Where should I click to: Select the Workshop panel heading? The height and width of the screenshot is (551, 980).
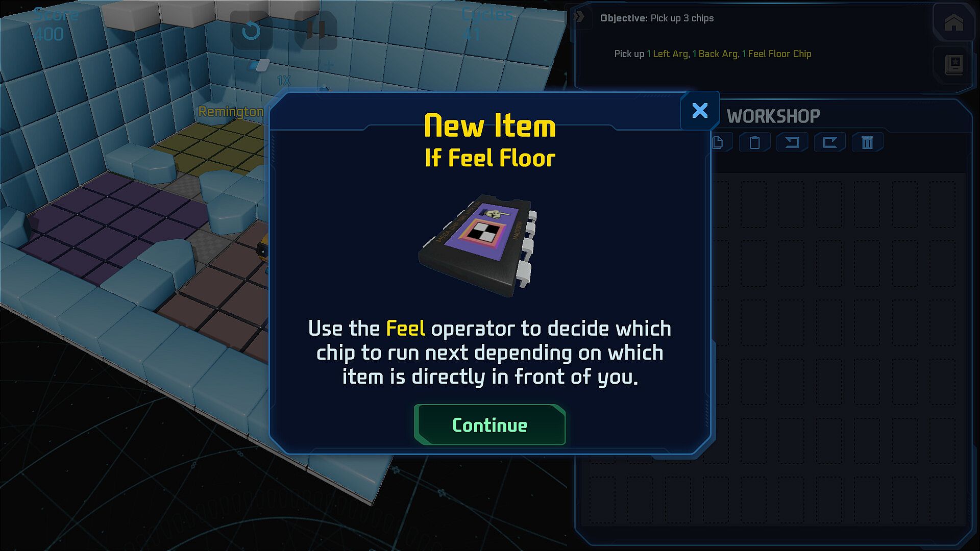pyautogui.click(x=773, y=116)
